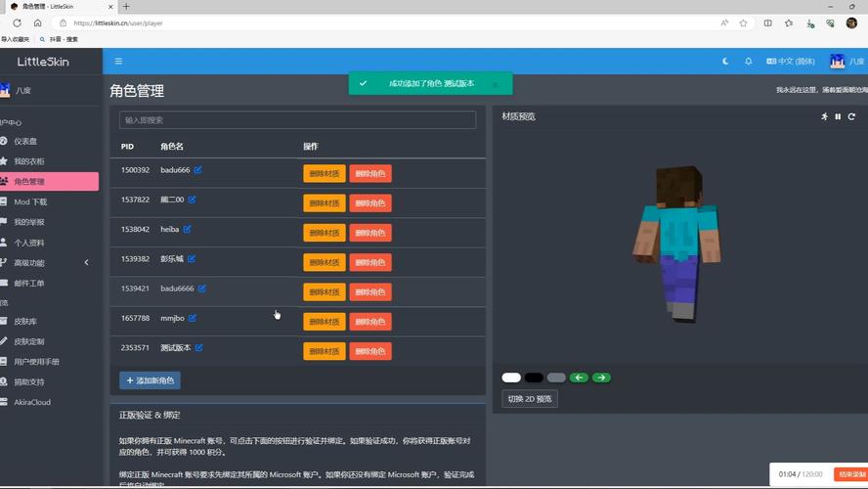
Task: Click 切换 2D 预览 button
Action: (530, 399)
